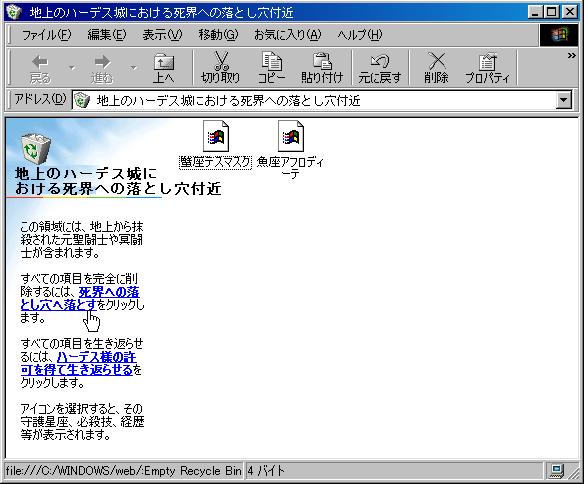Screen dimensions: 584x484
Task: Go up one level with 上へ icon
Action: point(164,68)
